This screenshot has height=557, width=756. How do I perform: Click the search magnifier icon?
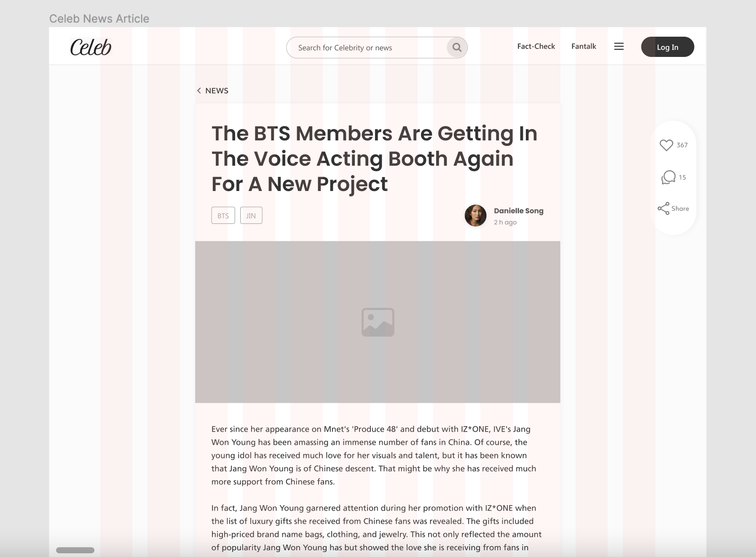[457, 47]
